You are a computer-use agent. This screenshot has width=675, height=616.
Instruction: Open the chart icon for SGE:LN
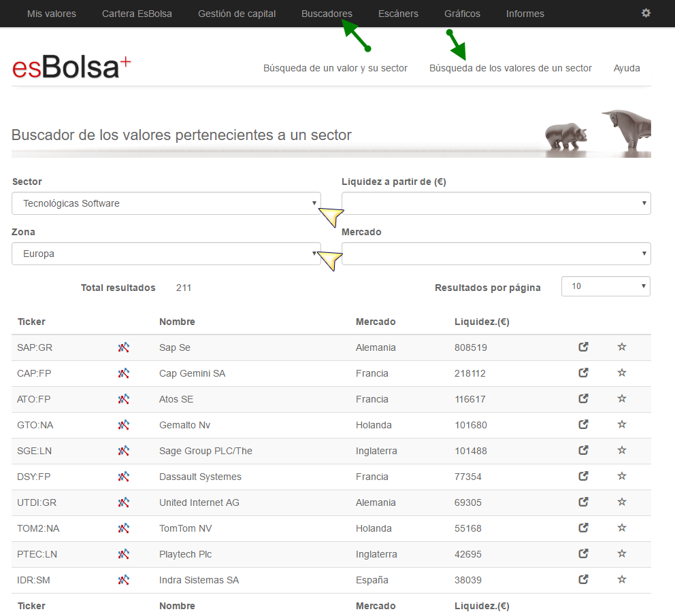point(124,450)
